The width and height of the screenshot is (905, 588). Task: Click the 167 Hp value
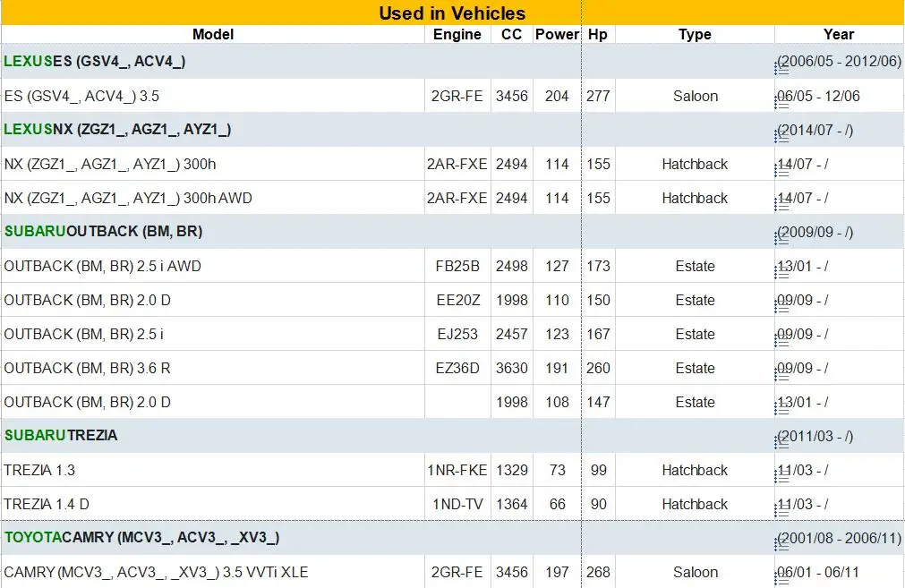click(x=598, y=334)
